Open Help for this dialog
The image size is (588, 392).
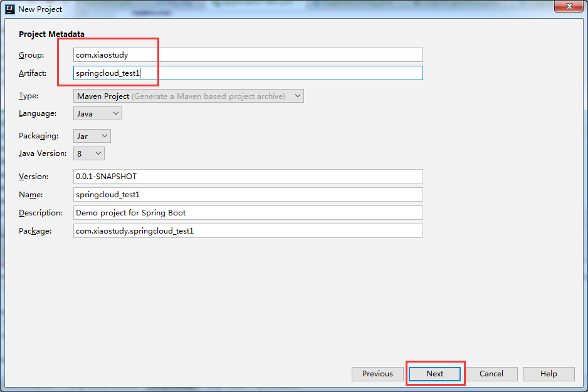[x=549, y=374]
